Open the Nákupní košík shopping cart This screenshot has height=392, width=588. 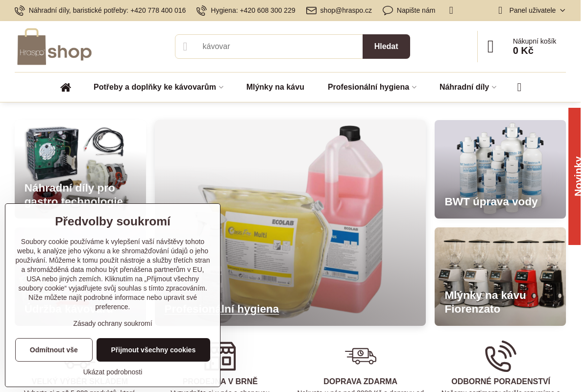click(522, 47)
